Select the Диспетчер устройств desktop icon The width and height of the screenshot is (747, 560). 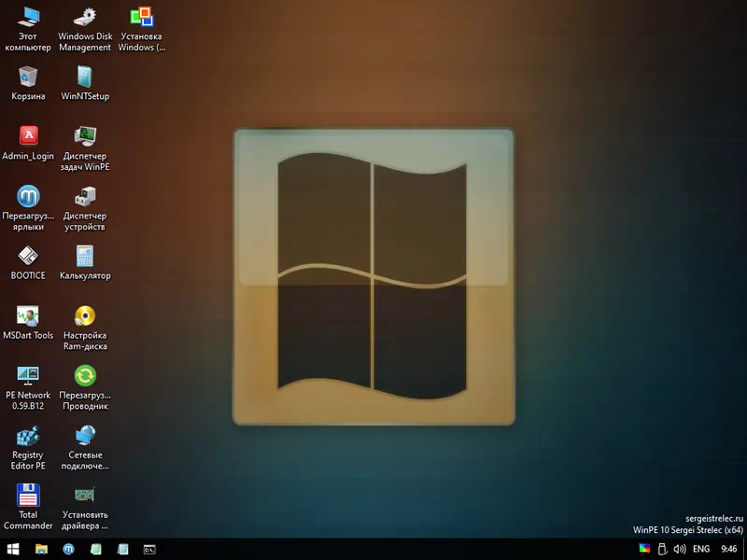pyautogui.click(x=85, y=208)
